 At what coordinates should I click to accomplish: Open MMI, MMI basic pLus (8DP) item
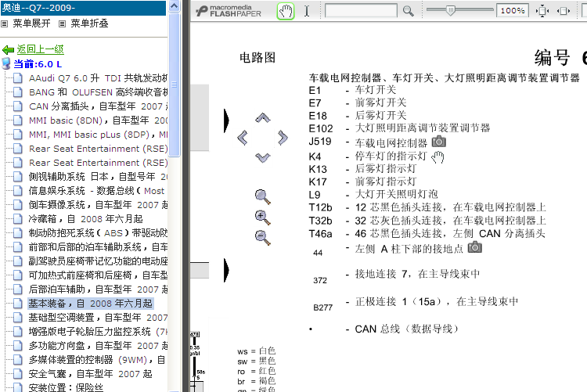click(x=98, y=135)
